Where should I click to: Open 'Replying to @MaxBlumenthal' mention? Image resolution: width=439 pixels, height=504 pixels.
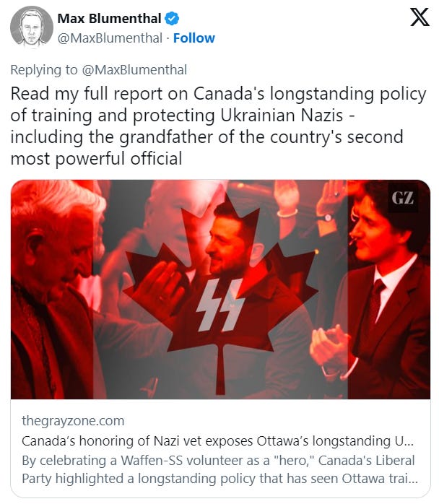click(x=134, y=70)
